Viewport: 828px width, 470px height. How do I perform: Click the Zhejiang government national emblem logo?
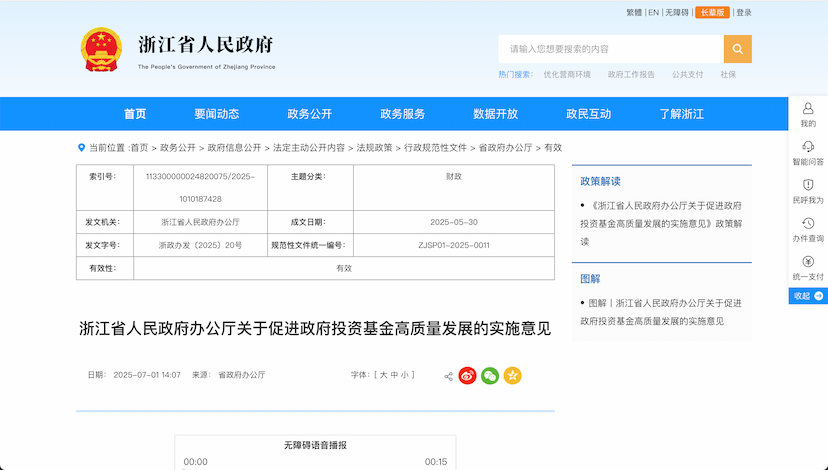tap(101, 50)
